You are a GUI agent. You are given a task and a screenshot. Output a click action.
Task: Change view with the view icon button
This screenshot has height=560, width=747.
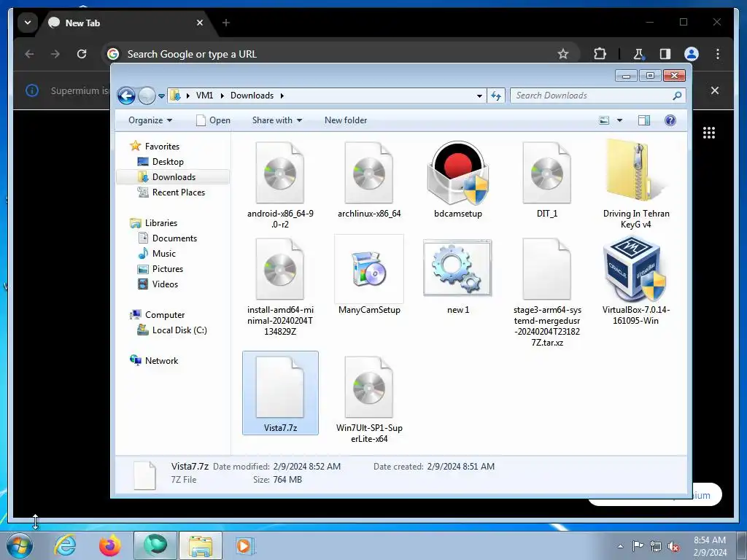(x=604, y=120)
